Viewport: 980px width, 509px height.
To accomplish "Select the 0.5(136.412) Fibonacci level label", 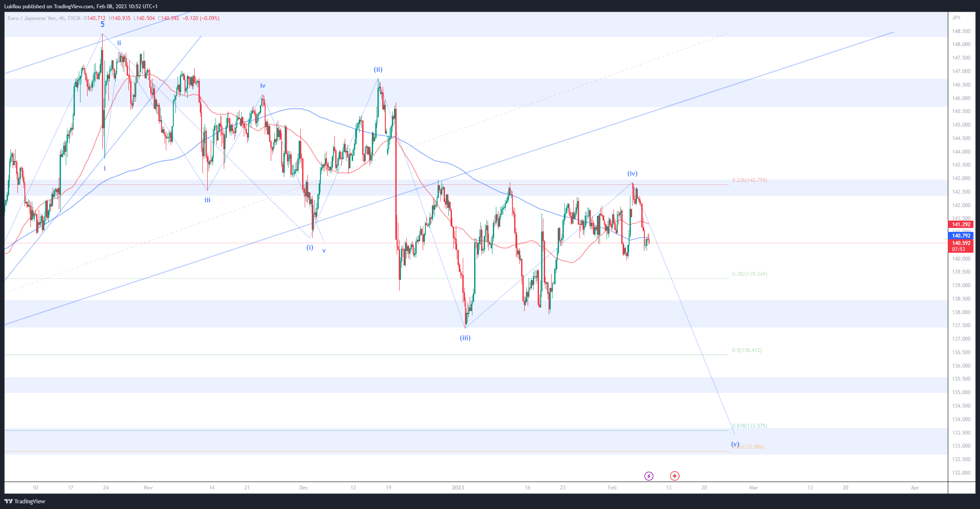I will point(747,350).
